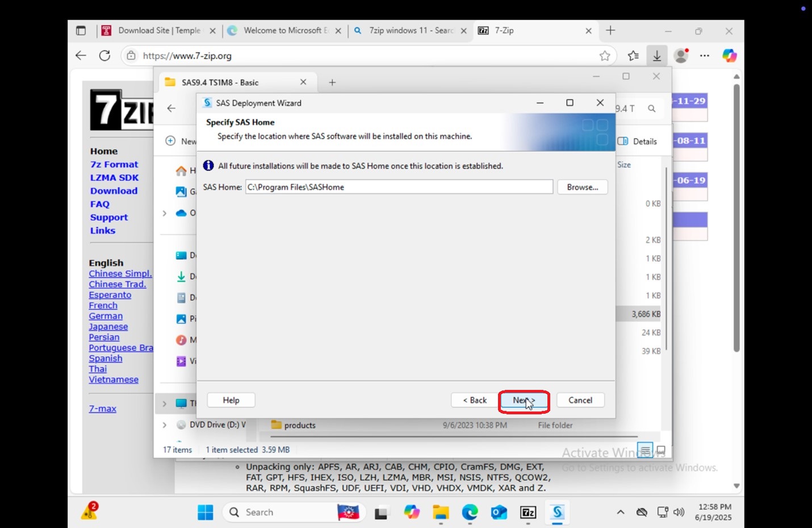The width and height of the screenshot is (812, 528).
Task: Toggle the Details pane in Explorer
Action: 637,142
